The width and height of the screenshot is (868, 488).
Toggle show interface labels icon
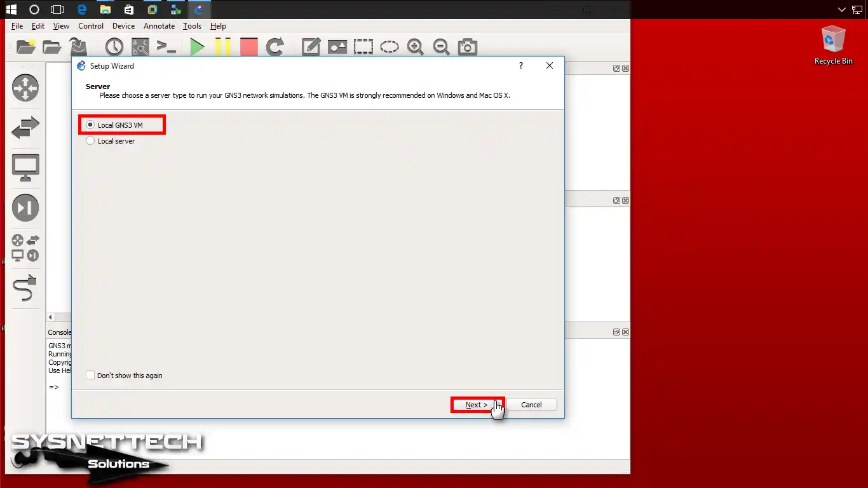pos(140,47)
